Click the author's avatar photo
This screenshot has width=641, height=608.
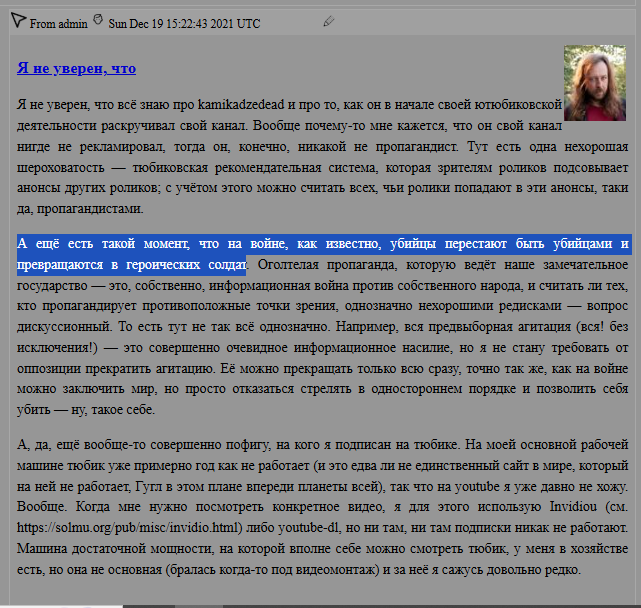point(595,83)
